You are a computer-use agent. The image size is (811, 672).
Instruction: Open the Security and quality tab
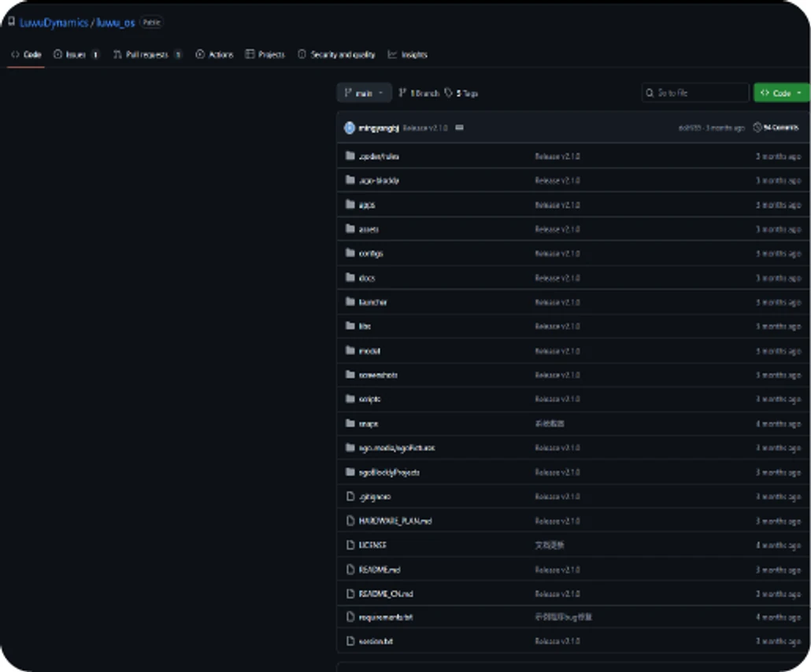coord(336,54)
